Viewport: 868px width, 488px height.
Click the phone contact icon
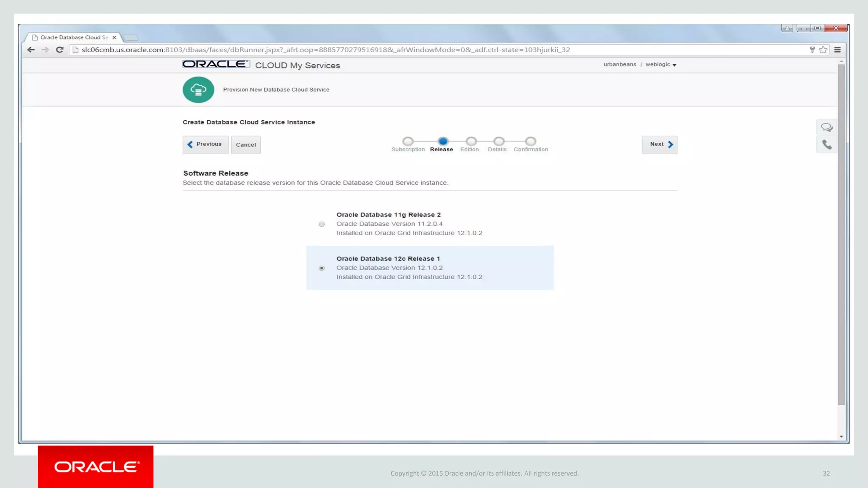click(826, 145)
